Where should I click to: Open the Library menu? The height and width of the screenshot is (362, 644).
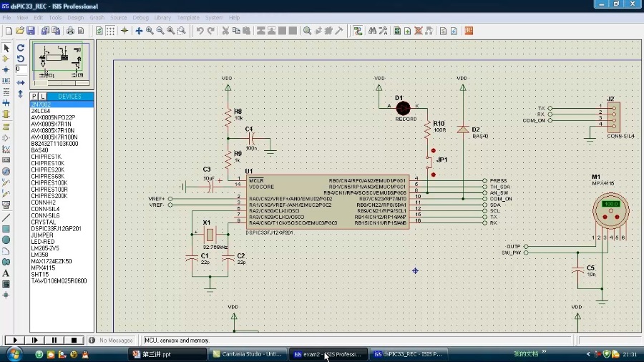click(x=162, y=18)
